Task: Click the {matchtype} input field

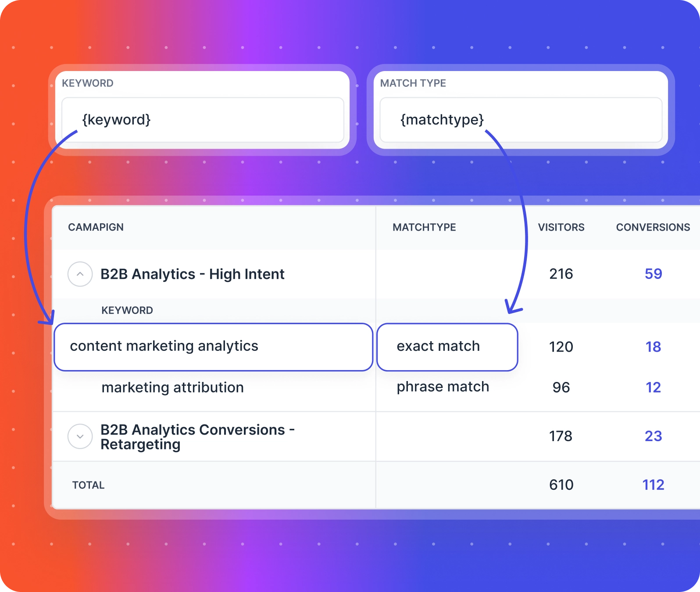Action: 521,120
